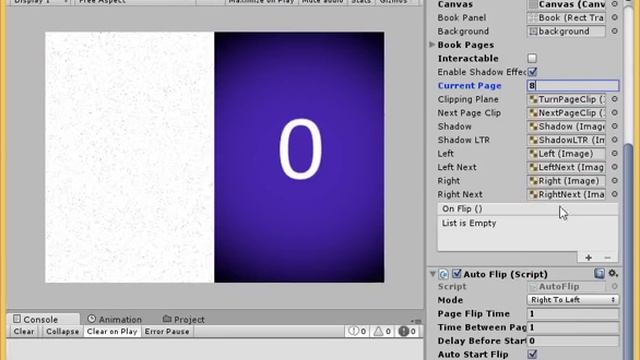Open object picker for Right field
Screen dimensions: 640x360
pos(614,181)
